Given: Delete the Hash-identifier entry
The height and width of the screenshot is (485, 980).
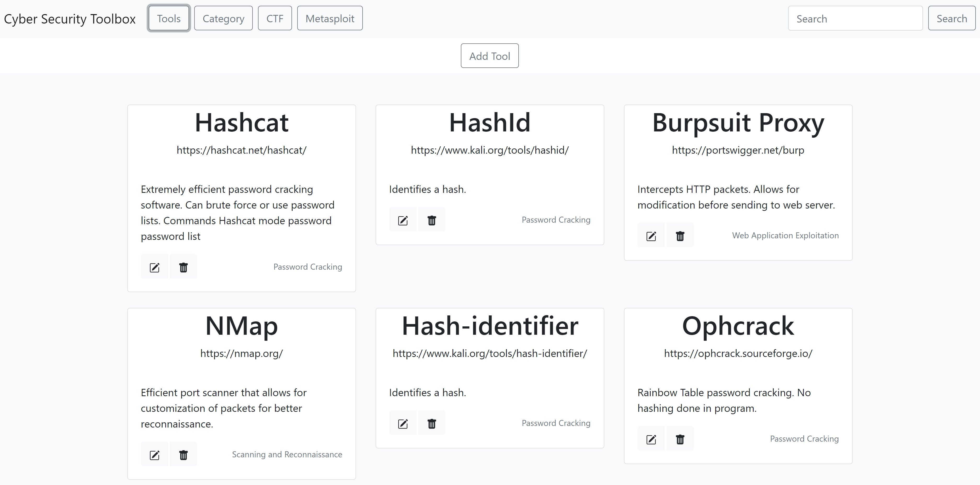Looking at the screenshot, I should [432, 423].
